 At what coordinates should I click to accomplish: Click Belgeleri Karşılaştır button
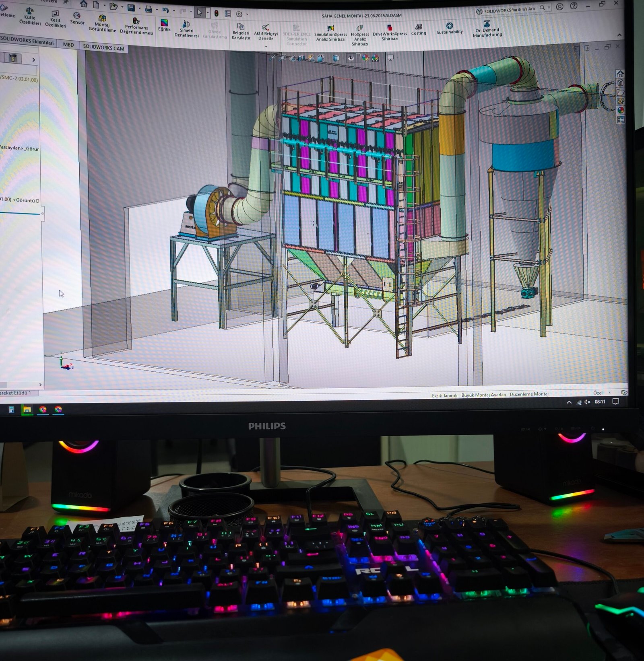click(241, 31)
